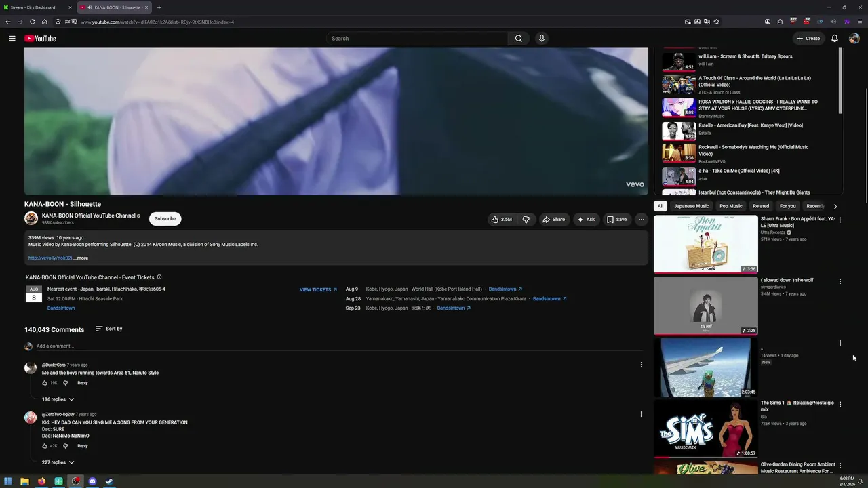Click the Create button
Screen dimensions: 868x488
tap(808, 39)
